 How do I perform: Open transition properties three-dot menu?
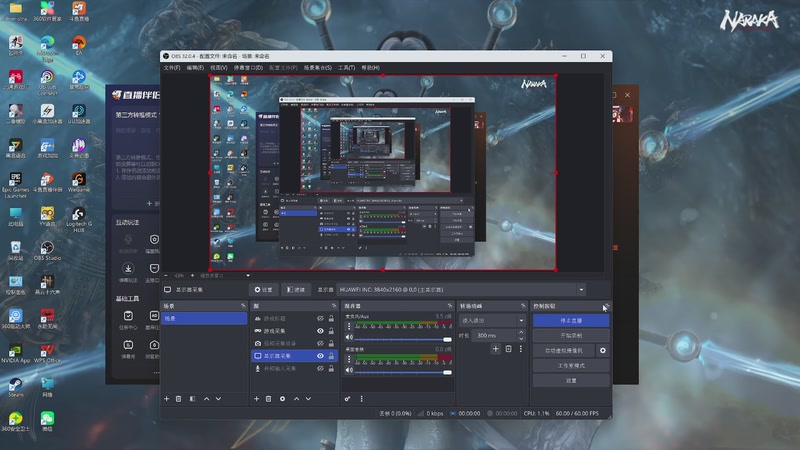point(520,349)
